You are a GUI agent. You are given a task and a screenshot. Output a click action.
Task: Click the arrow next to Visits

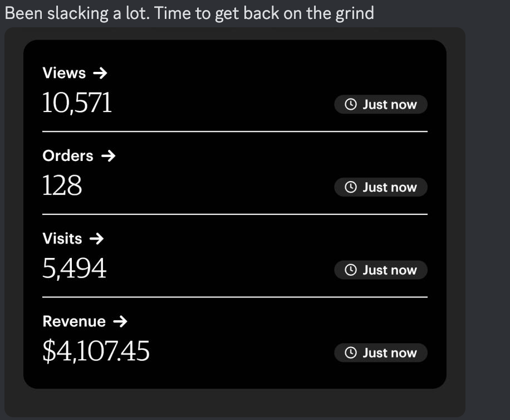(96, 239)
